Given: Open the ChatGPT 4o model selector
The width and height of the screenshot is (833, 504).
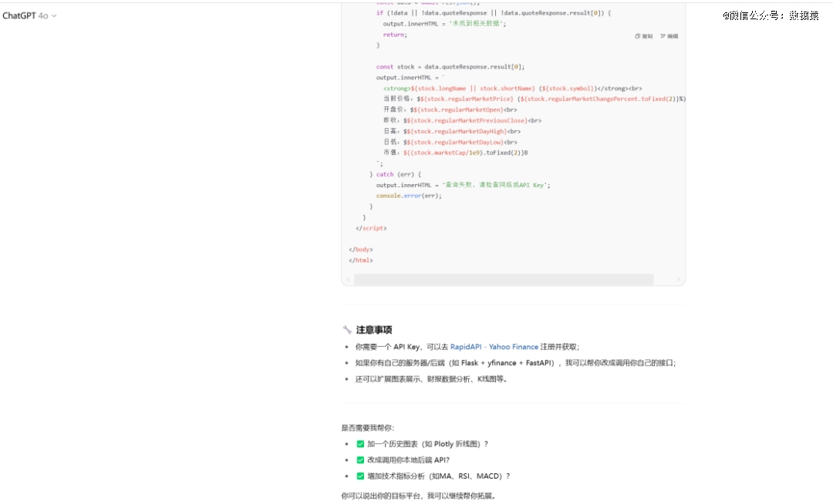Looking at the screenshot, I should click(x=29, y=15).
